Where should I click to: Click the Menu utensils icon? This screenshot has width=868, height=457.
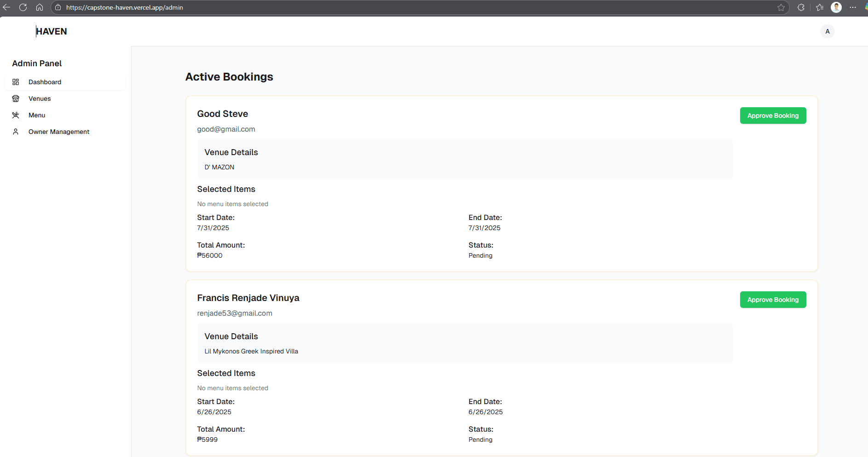16,115
